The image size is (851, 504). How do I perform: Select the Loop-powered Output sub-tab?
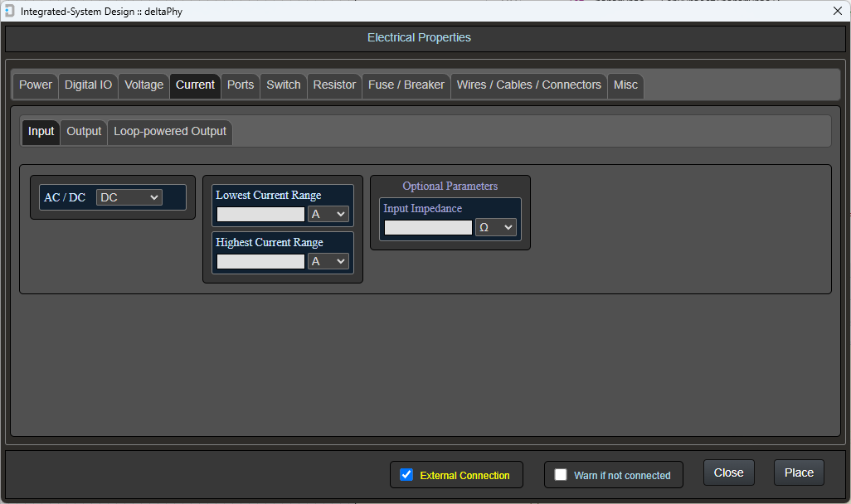[x=170, y=132]
